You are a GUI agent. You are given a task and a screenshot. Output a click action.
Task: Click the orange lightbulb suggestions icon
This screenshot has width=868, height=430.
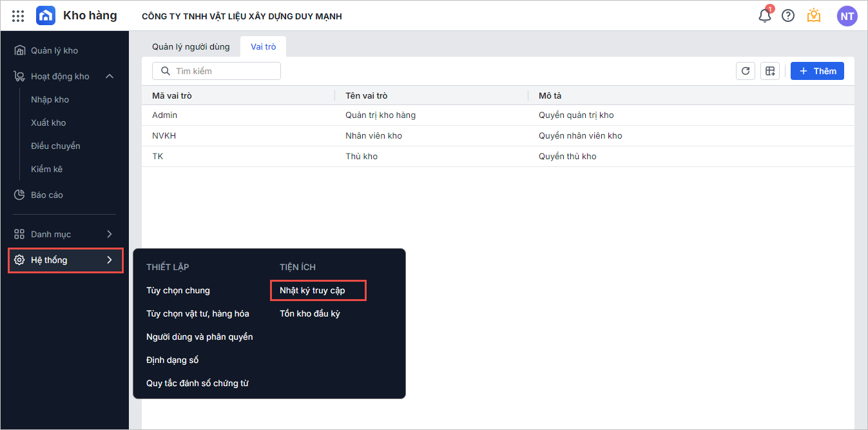click(814, 15)
